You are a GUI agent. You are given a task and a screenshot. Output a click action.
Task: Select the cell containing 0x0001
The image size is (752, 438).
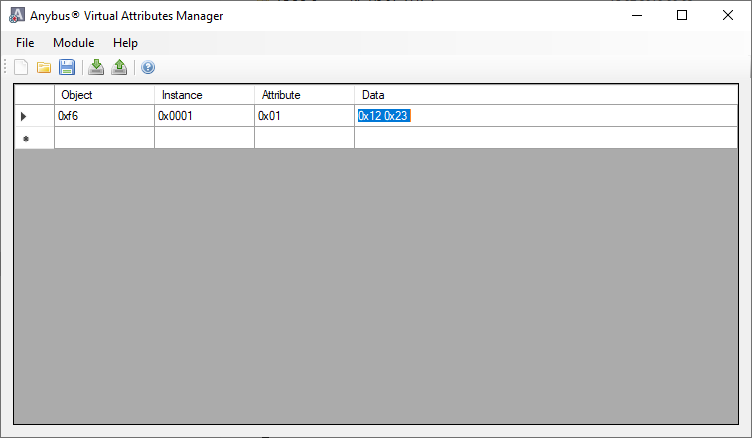(x=204, y=116)
